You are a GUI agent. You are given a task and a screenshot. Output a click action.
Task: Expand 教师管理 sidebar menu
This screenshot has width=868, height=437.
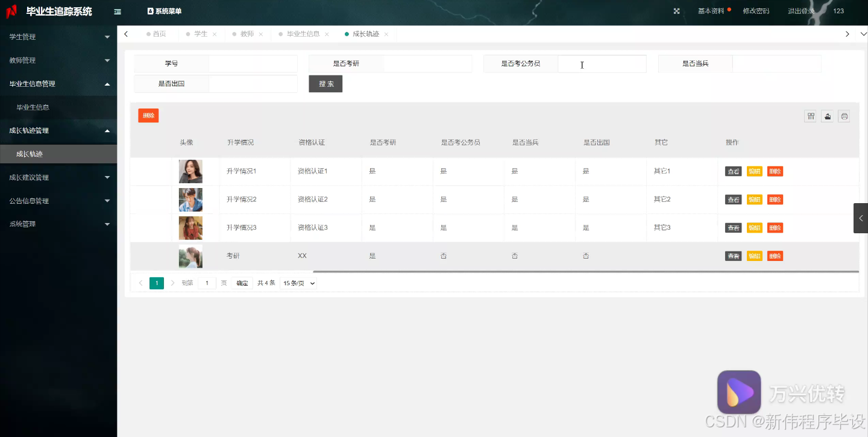pos(58,60)
